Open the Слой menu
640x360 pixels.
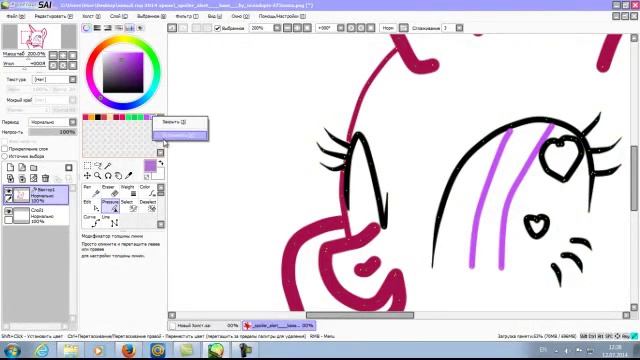click(119, 16)
